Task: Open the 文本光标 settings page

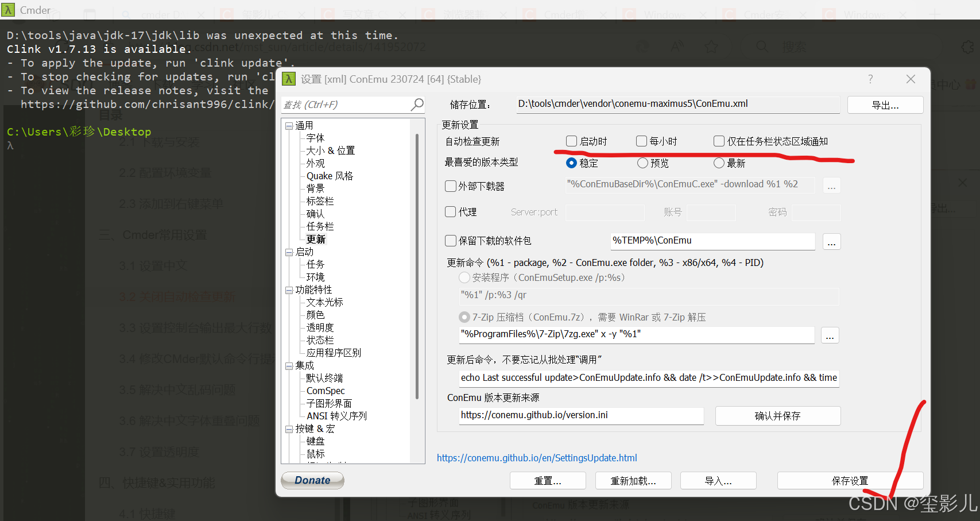Action: pos(324,302)
